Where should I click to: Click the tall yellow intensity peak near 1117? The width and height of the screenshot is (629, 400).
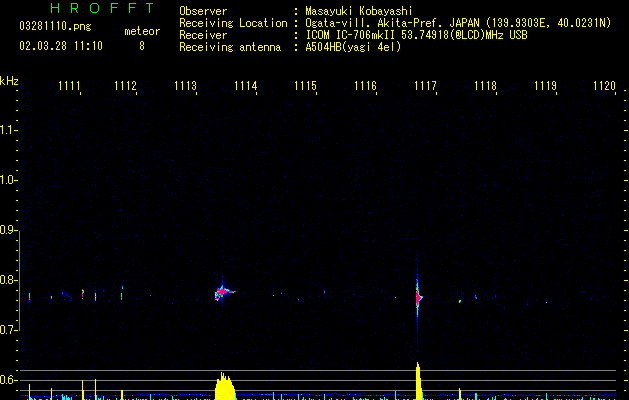[418, 381]
